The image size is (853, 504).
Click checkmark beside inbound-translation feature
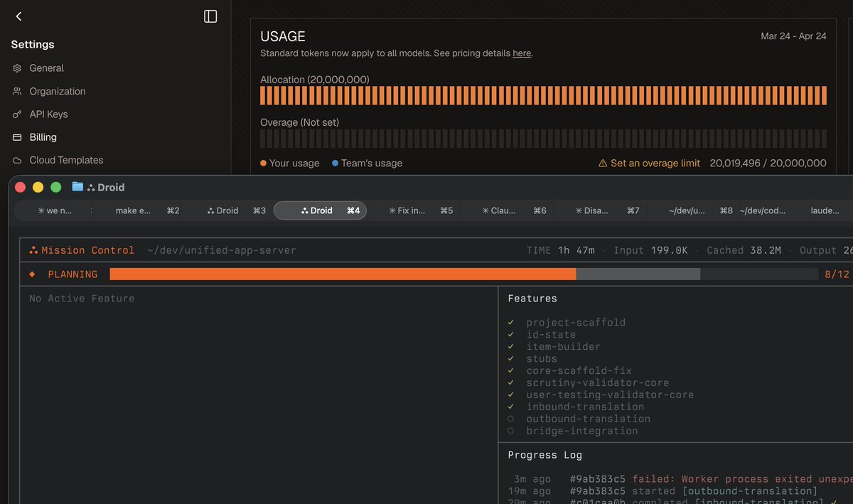tap(511, 407)
